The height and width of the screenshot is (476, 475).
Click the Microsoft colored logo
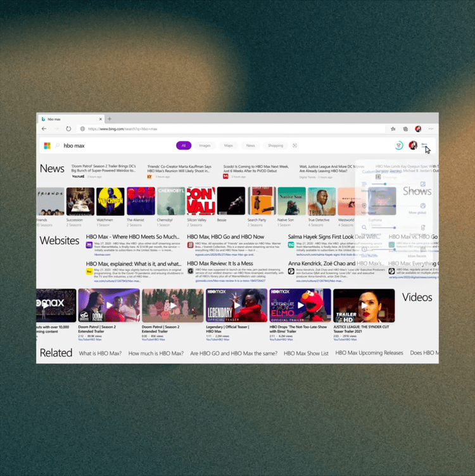[x=47, y=146]
